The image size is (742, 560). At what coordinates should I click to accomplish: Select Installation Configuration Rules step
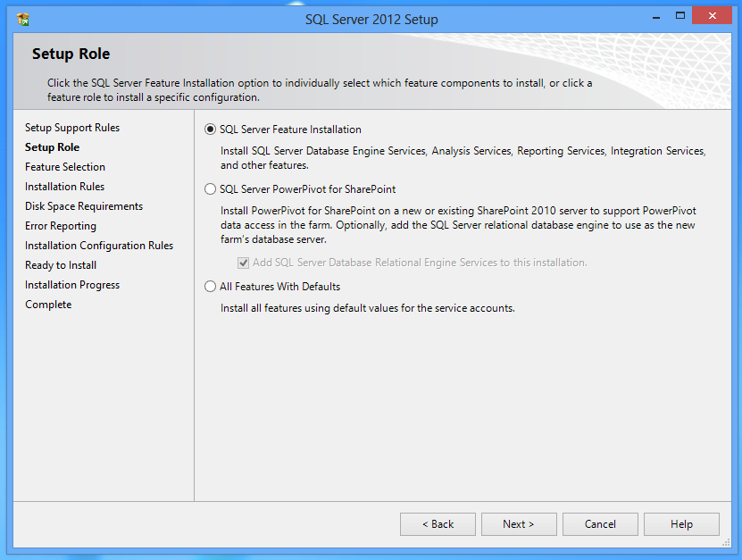coord(99,246)
